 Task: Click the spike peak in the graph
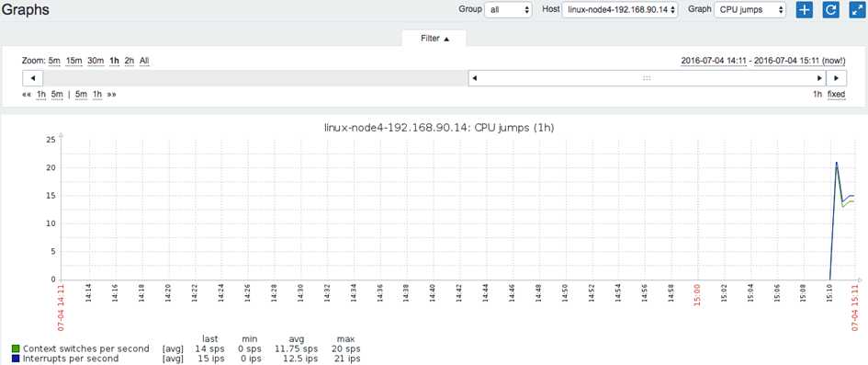pos(837,163)
